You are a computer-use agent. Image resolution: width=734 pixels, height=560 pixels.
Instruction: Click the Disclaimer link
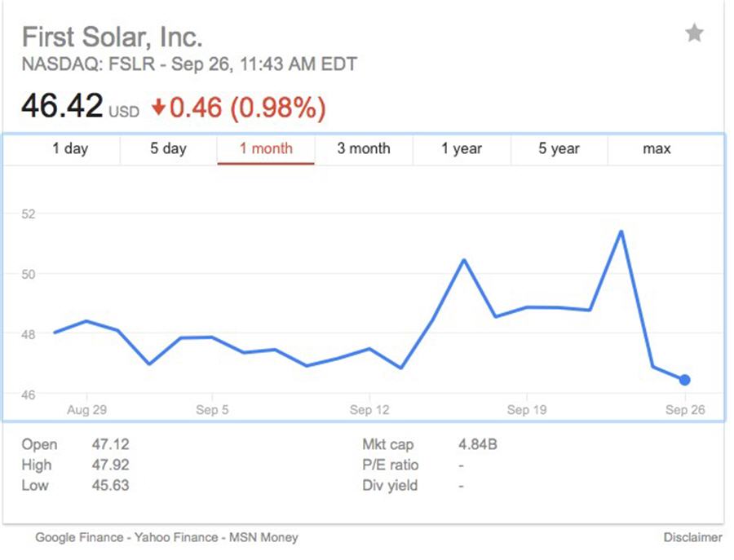693,537
